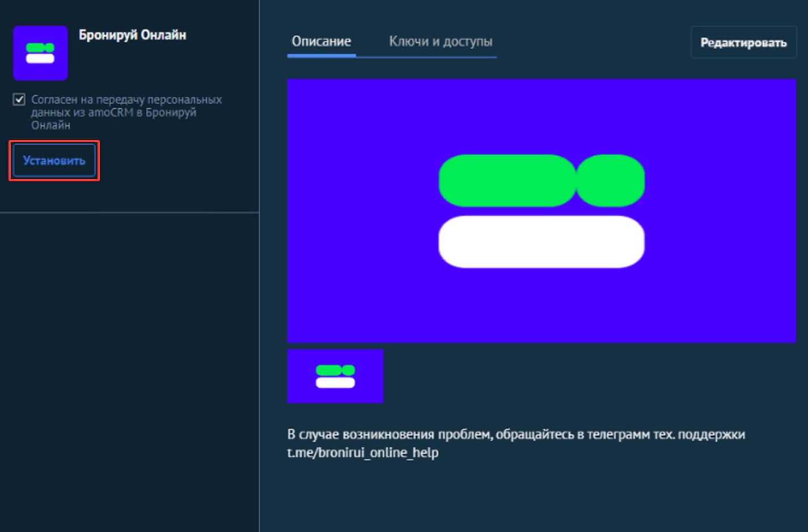Click the tech support description paragraph

tap(516, 444)
